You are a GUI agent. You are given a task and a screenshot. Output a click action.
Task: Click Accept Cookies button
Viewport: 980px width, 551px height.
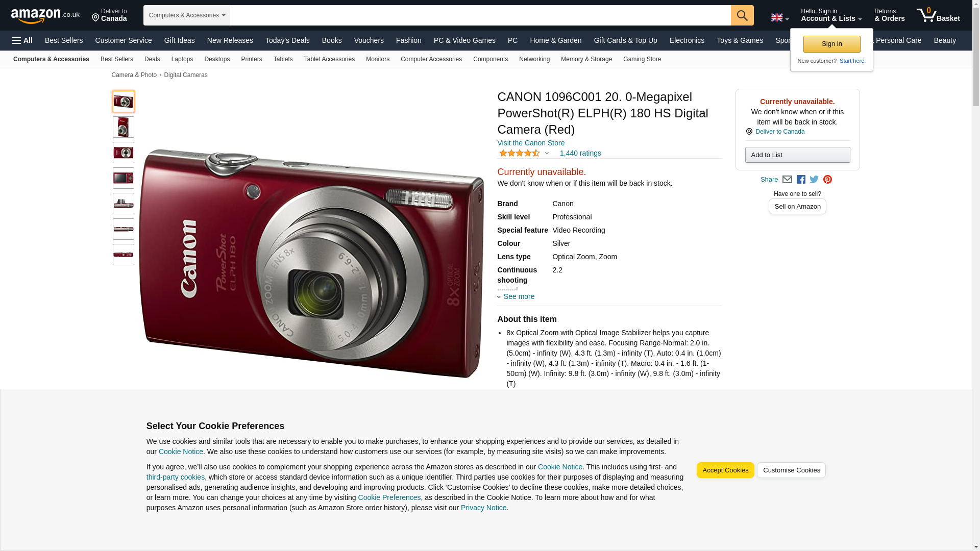(725, 470)
